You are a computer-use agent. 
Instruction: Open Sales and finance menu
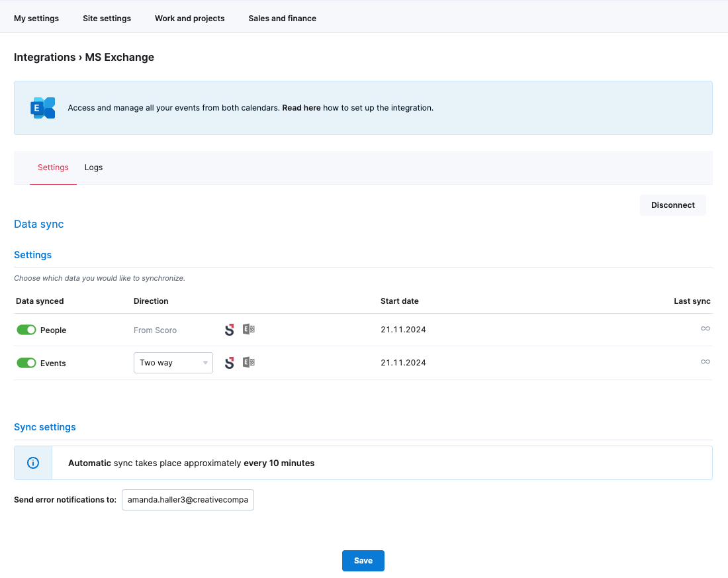pyautogui.click(x=283, y=18)
